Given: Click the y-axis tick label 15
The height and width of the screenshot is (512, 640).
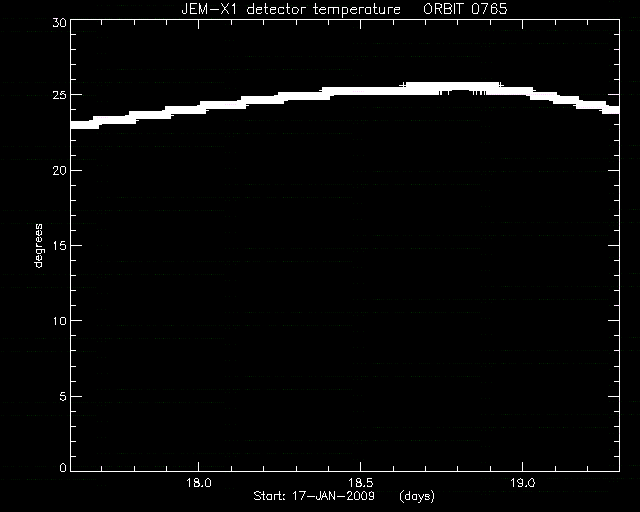Looking at the screenshot, I should pyautogui.click(x=59, y=245).
